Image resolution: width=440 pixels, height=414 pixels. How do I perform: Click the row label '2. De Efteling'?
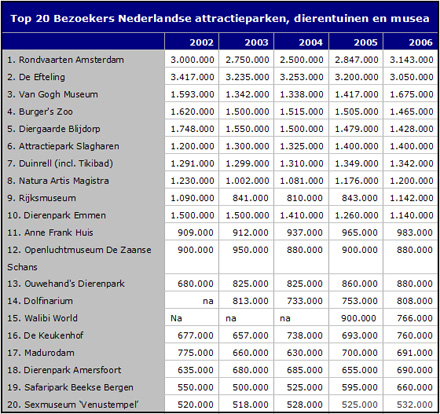pyautogui.click(x=36, y=77)
